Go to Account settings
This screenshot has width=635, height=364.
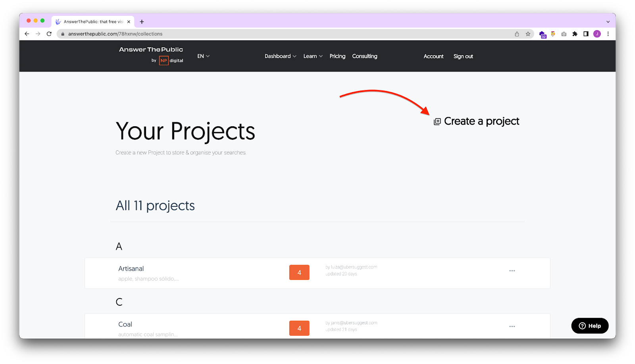(x=433, y=56)
